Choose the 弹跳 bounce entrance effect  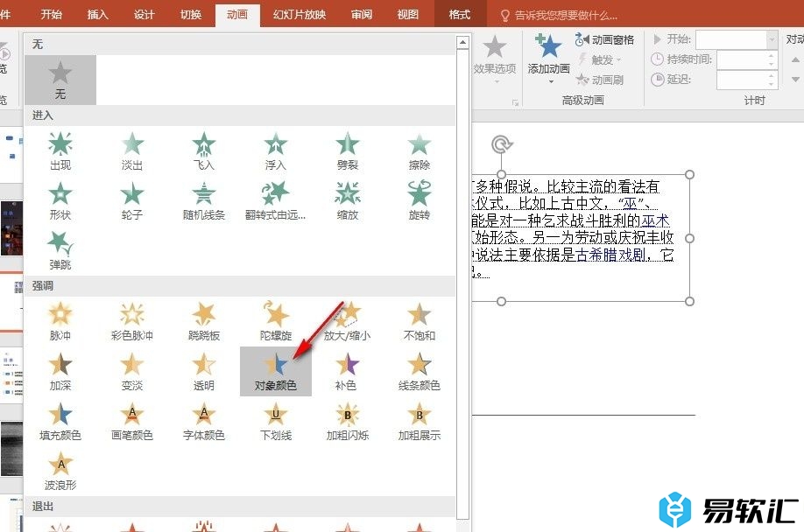click(60, 249)
